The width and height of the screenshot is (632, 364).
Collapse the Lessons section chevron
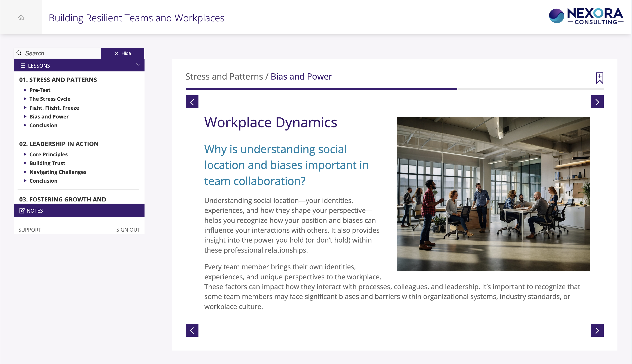point(138,65)
